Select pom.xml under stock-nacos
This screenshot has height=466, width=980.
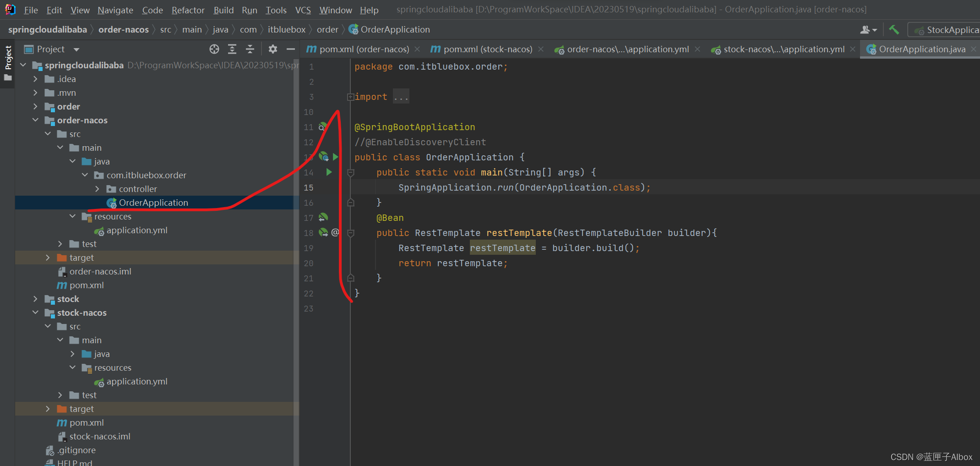click(x=87, y=422)
